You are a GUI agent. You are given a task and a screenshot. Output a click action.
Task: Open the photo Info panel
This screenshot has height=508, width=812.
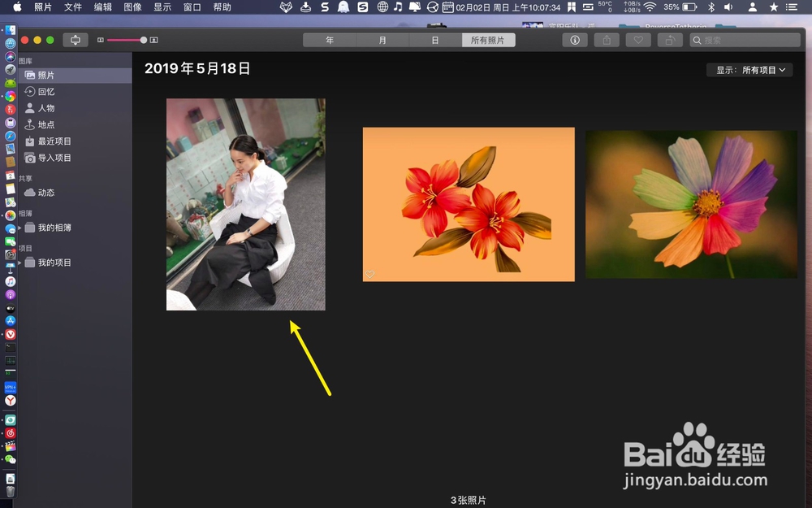coord(575,39)
